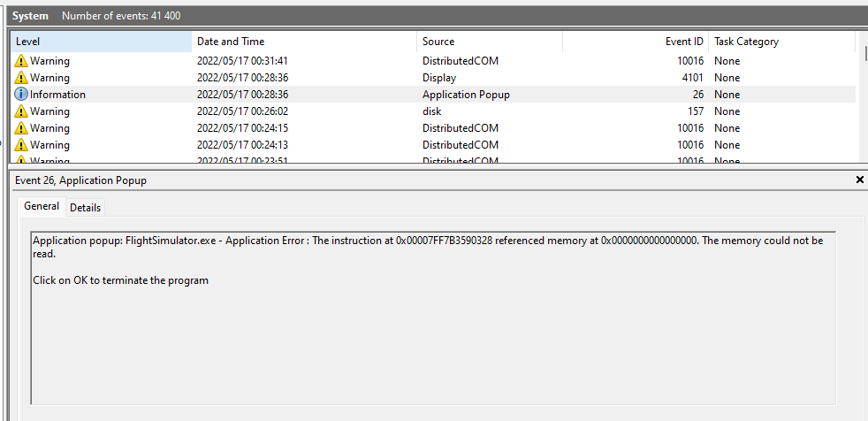This screenshot has width=868, height=421.
Task: Click the Source column header
Action: pyautogui.click(x=489, y=42)
